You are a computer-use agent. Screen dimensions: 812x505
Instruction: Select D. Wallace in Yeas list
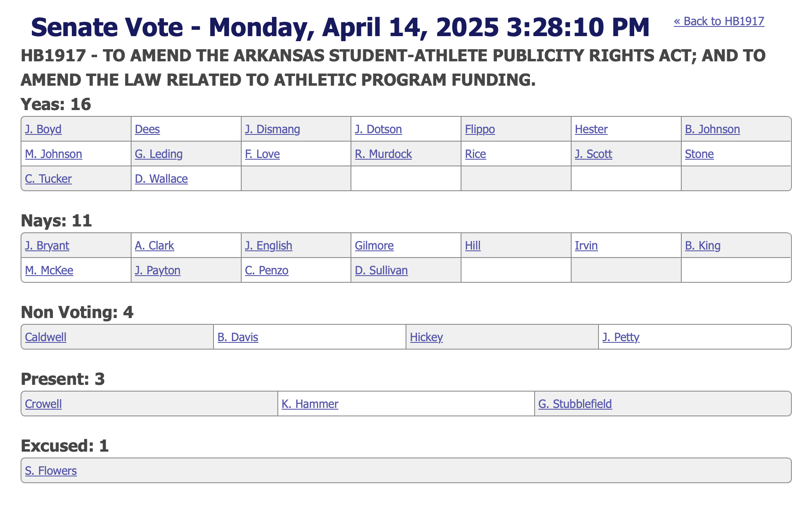161,179
